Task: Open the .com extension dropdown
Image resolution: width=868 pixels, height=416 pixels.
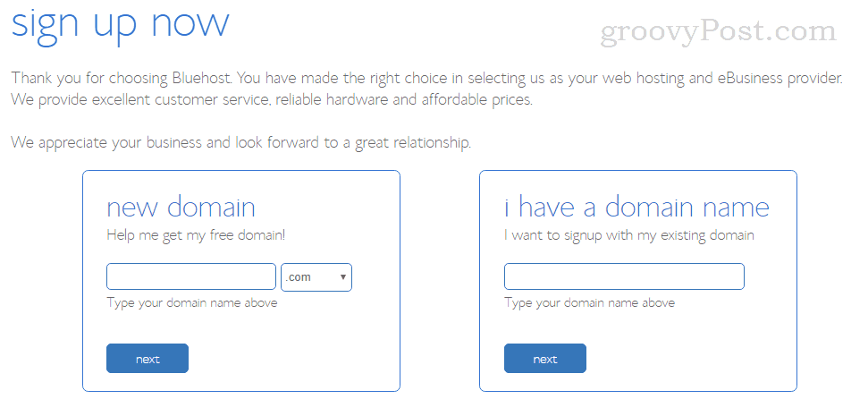Action: coord(316,277)
